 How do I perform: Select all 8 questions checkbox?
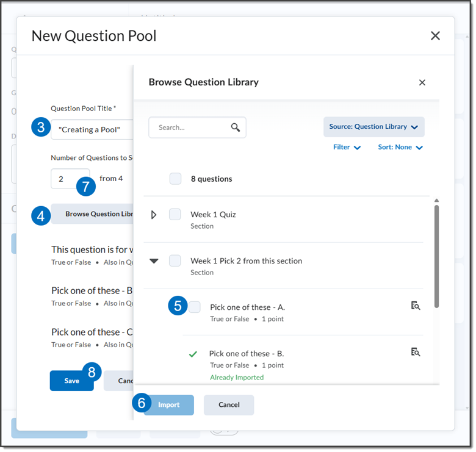[x=175, y=179]
